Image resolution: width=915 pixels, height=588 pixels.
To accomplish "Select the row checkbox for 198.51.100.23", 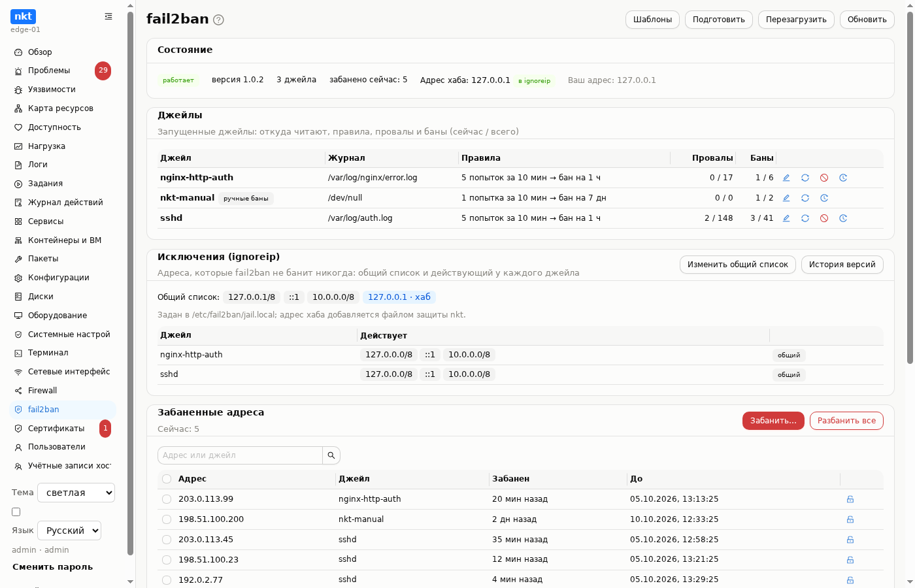I will tap(167, 560).
